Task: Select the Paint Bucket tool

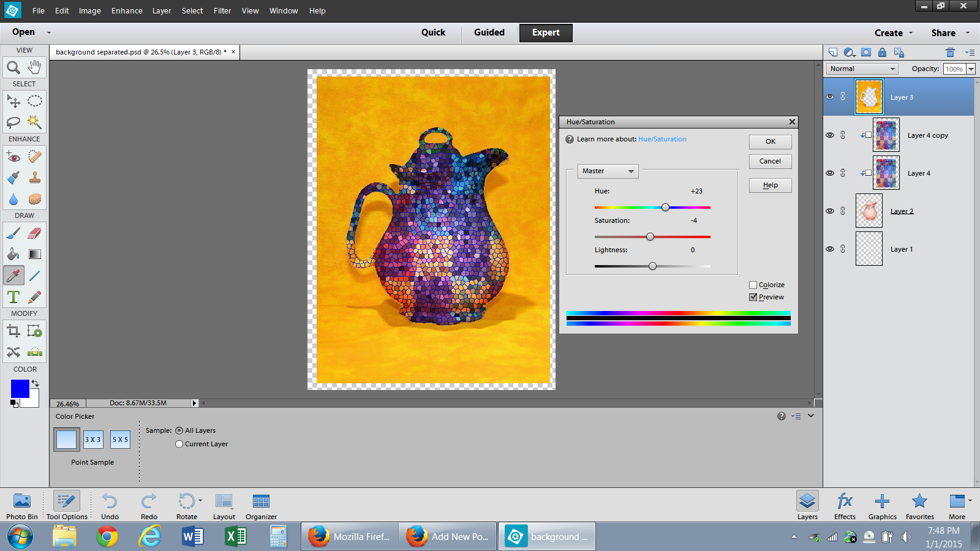Action: (13, 254)
